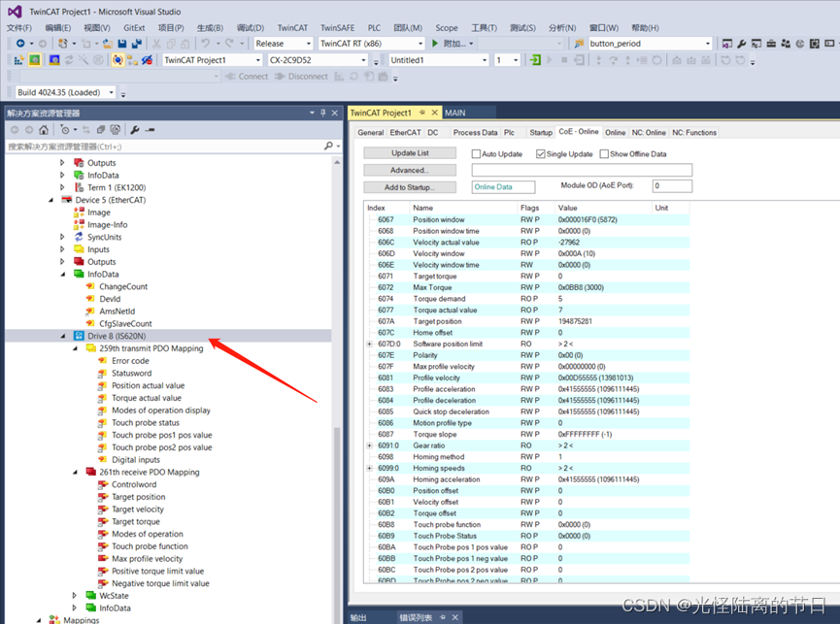
Task: Open the Scope menu
Action: pos(447,28)
